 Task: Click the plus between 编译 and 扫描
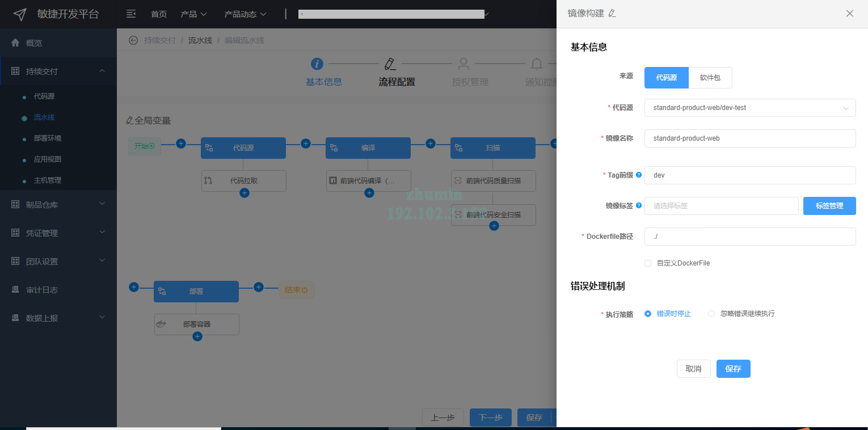pos(431,144)
